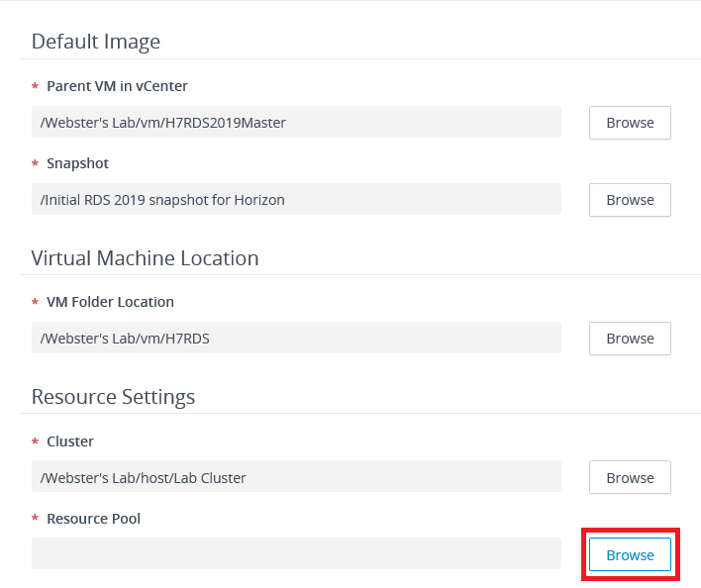The height and width of the screenshot is (588, 701).
Task: Click the Resource Settings section heading
Action: [x=113, y=397]
